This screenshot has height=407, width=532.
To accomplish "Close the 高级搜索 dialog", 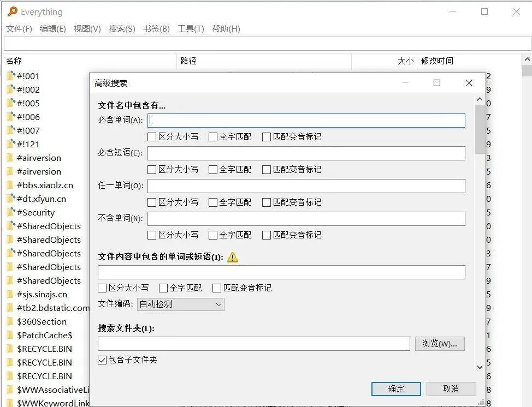I will click(469, 83).
